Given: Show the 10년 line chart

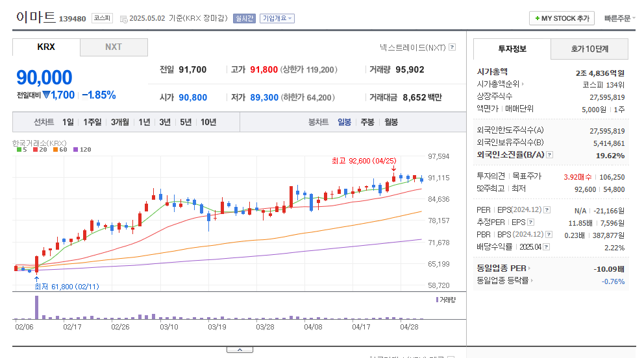Looking at the screenshot, I should pos(208,122).
